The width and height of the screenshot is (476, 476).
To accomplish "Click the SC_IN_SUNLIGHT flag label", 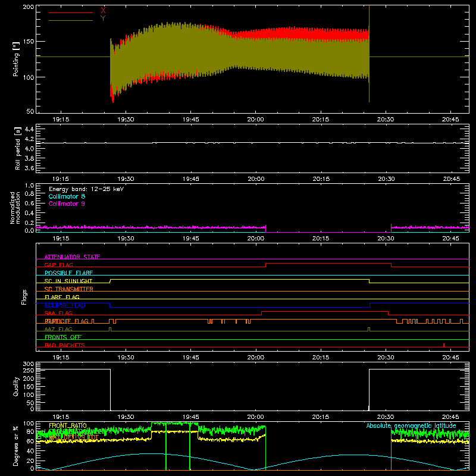I will (x=68, y=281).
